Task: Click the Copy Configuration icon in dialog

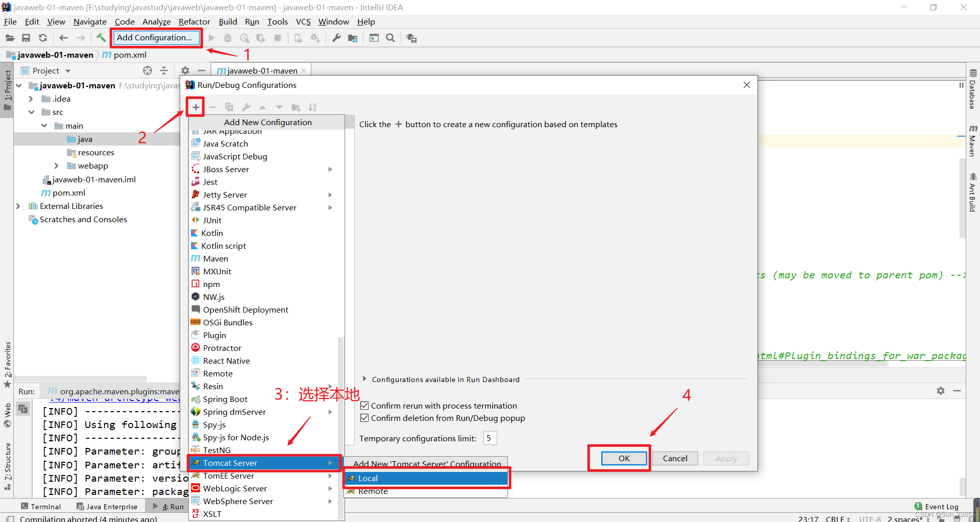Action: coord(229,107)
